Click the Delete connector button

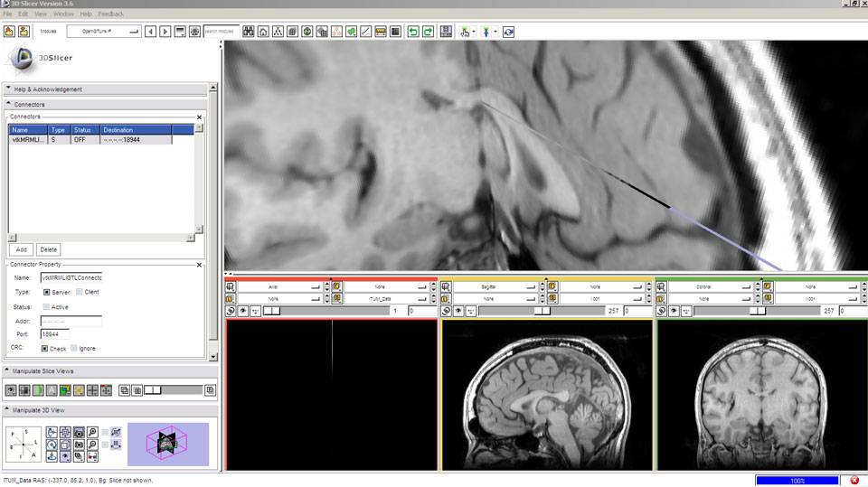point(48,249)
